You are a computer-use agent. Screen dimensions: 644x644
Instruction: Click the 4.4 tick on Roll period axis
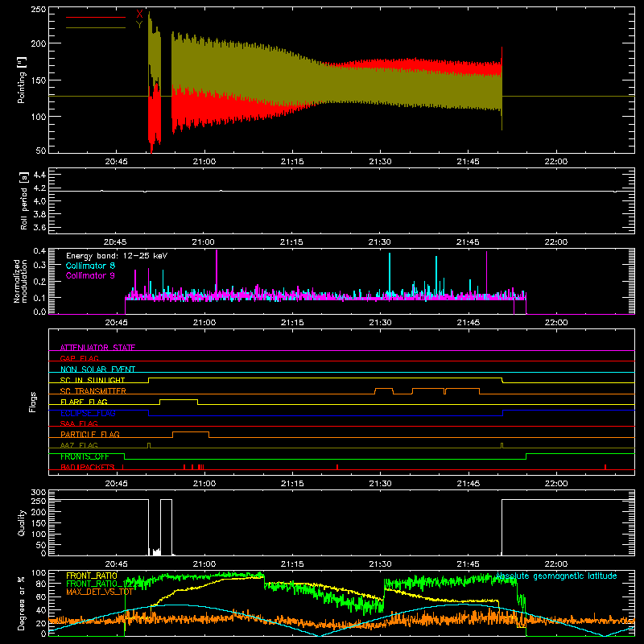[39, 175]
